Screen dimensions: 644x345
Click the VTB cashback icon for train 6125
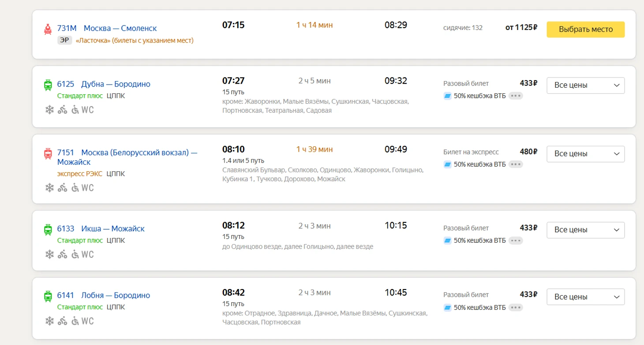pos(447,96)
